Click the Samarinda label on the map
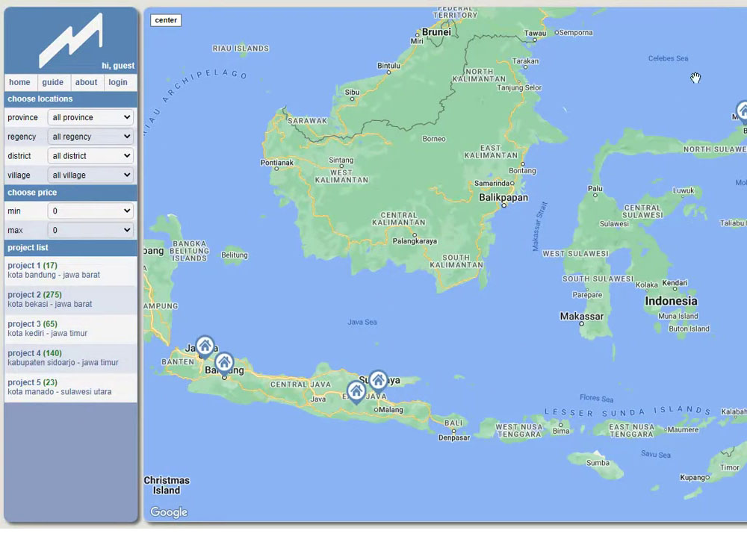This screenshot has height=560, width=747. (x=492, y=184)
